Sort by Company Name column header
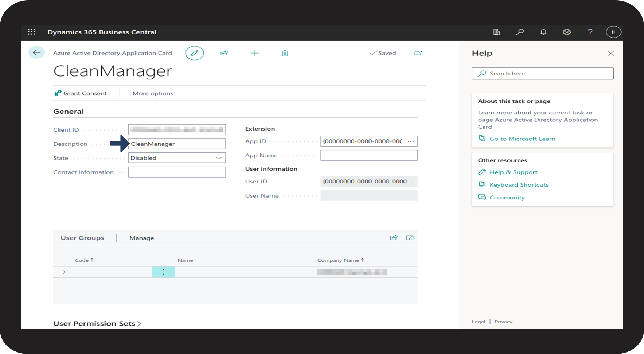The image size is (644, 354). tap(340, 260)
